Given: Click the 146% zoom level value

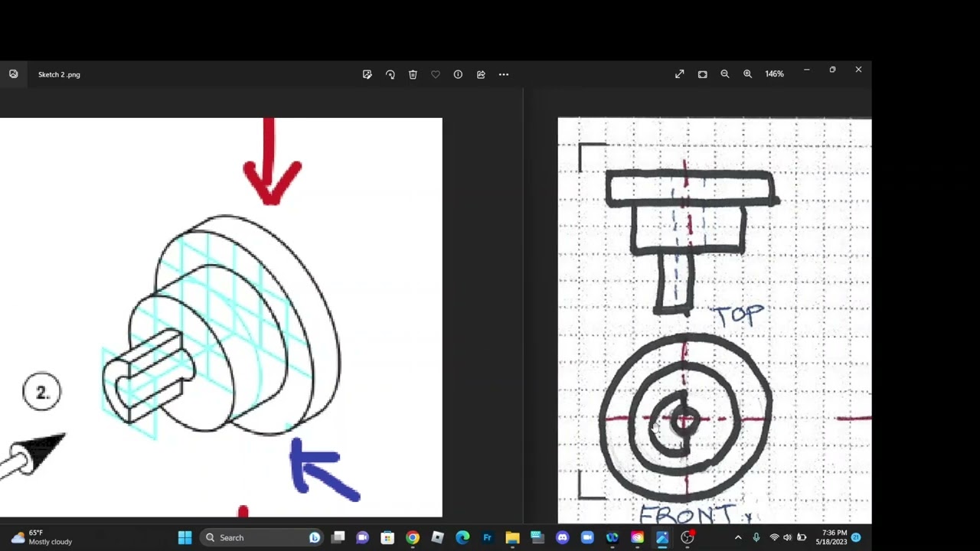Looking at the screenshot, I should point(774,74).
